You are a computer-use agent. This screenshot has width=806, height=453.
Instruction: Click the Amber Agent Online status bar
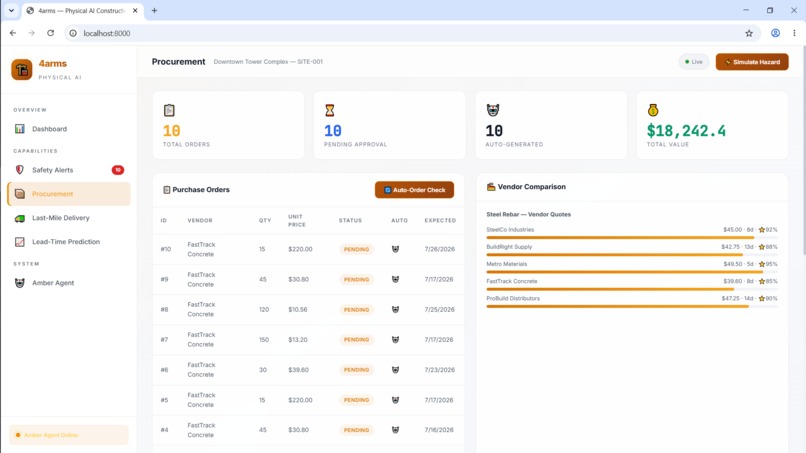click(x=69, y=435)
